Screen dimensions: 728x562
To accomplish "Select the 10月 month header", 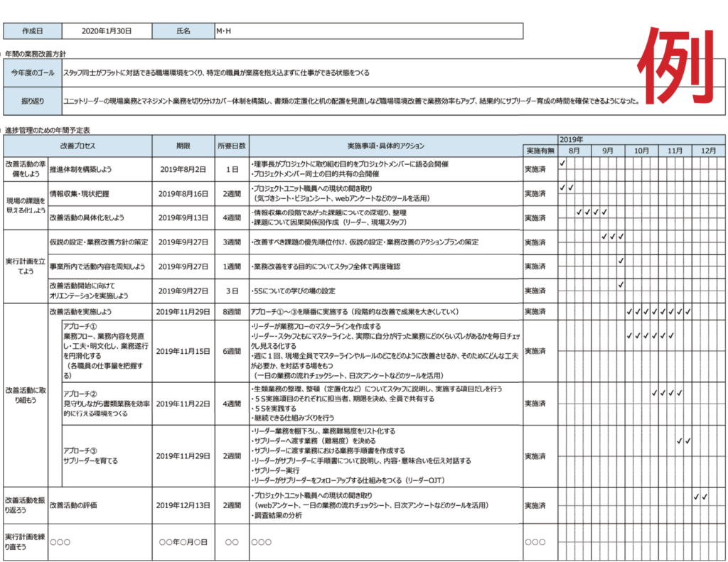I will point(641,151).
